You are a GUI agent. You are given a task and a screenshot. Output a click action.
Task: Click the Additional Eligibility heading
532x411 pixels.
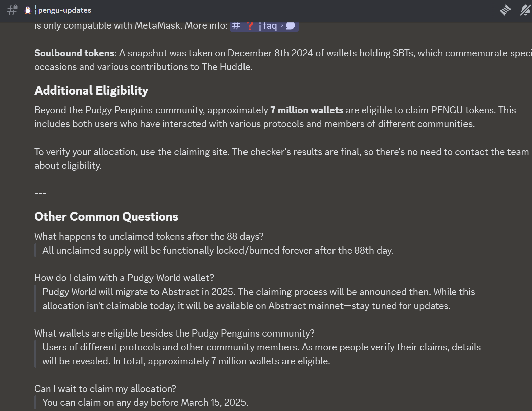[x=91, y=91]
